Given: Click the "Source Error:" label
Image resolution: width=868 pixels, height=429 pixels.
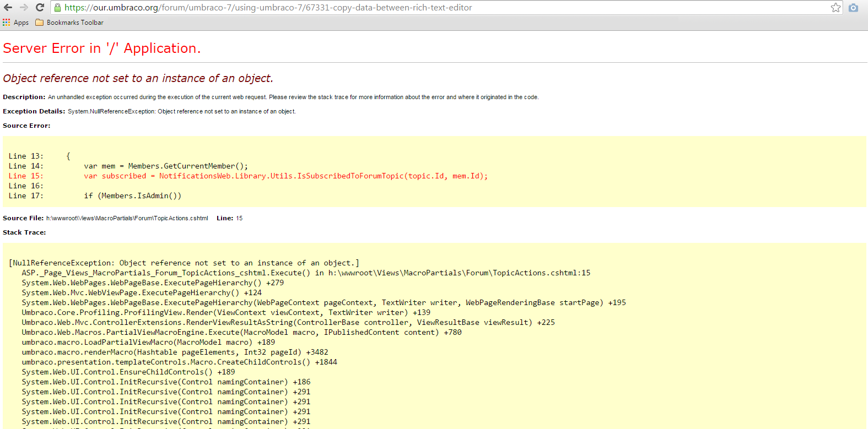Looking at the screenshot, I should pyautogui.click(x=26, y=126).
